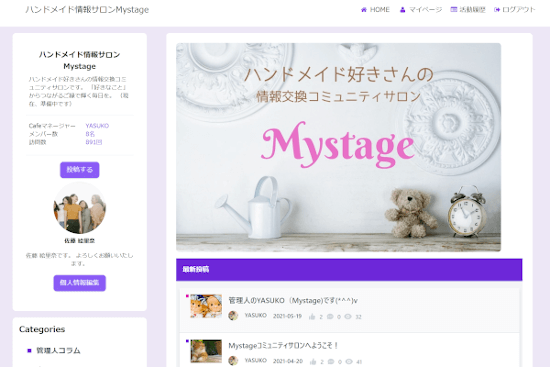The width and height of the screenshot is (550, 367).
Task: Click comment bubble icon on the 2021-05-19 post
Action: [330, 316]
